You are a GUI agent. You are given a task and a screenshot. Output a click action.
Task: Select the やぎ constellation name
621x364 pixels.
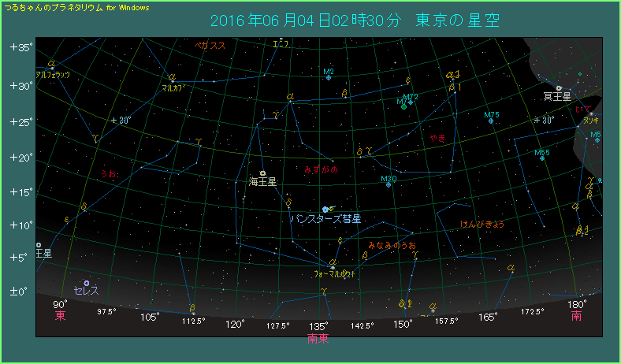click(437, 139)
